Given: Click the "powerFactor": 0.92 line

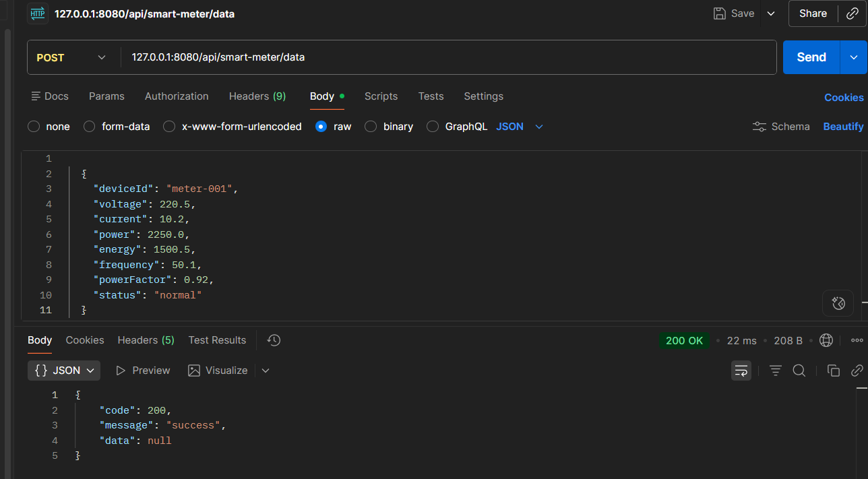Looking at the screenshot, I should point(154,280).
